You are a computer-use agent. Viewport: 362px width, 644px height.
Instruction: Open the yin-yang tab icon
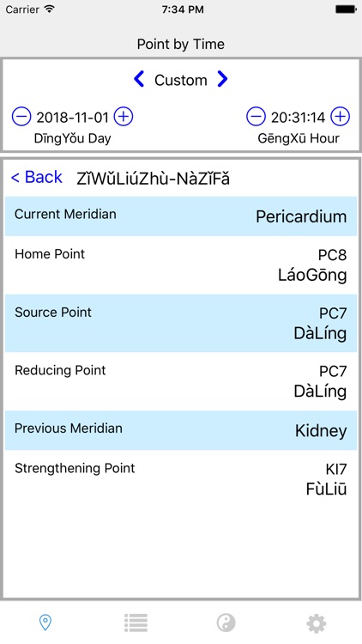[226, 623]
